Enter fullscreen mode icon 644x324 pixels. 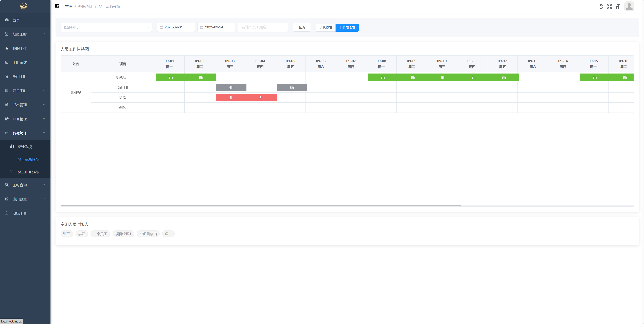pyautogui.click(x=609, y=7)
